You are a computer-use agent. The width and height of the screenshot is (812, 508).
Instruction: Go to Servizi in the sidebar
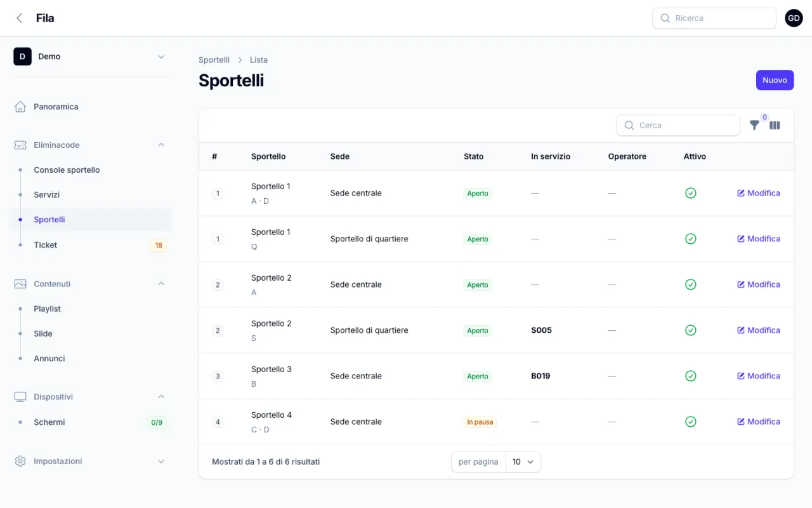point(90,195)
